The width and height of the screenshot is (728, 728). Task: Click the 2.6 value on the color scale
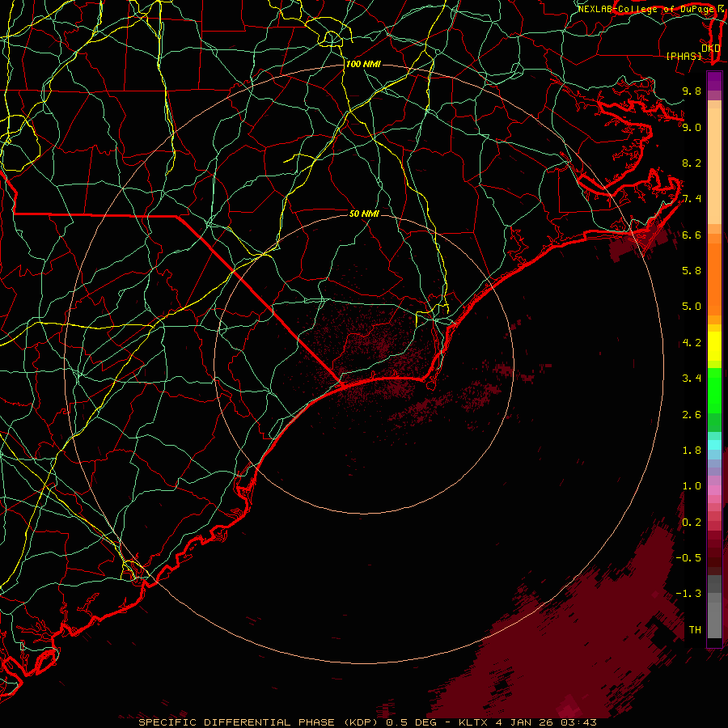tap(692, 415)
